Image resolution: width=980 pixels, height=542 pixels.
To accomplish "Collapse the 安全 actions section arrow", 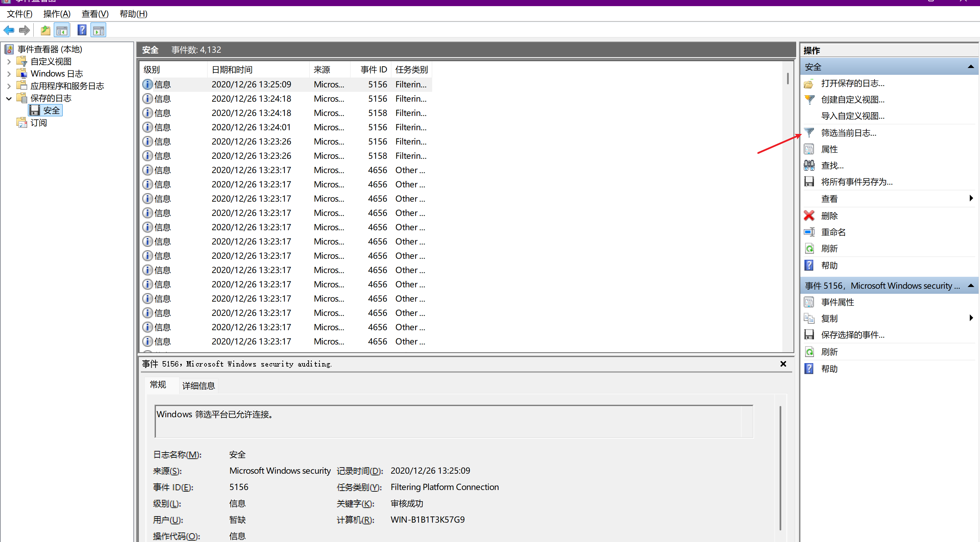I will pyautogui.click(x=970, y=67).
